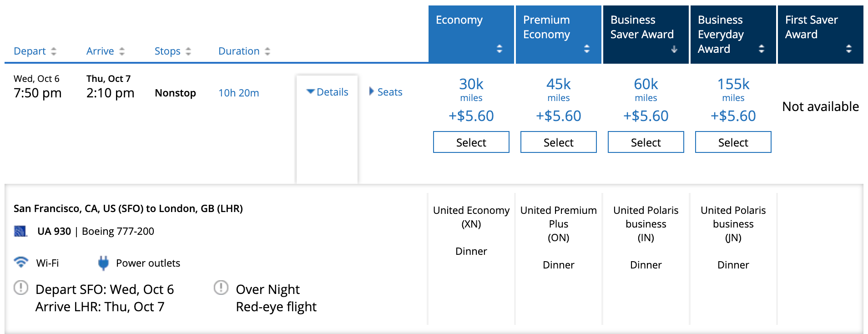Select the 30k miles Economy fare
868x334 pixels.
point(471,142)
